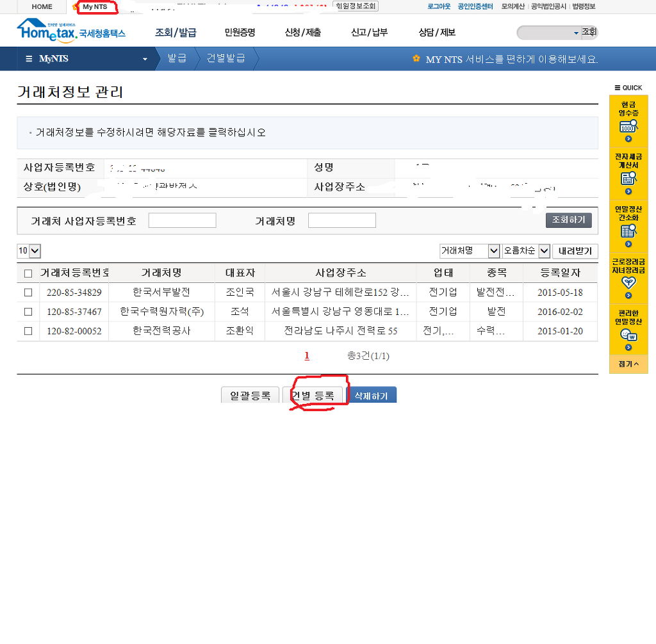Open the 한국수력원자력(주) client entry
The width and height of the screenshot is (656, 644).
click(161, 312)
